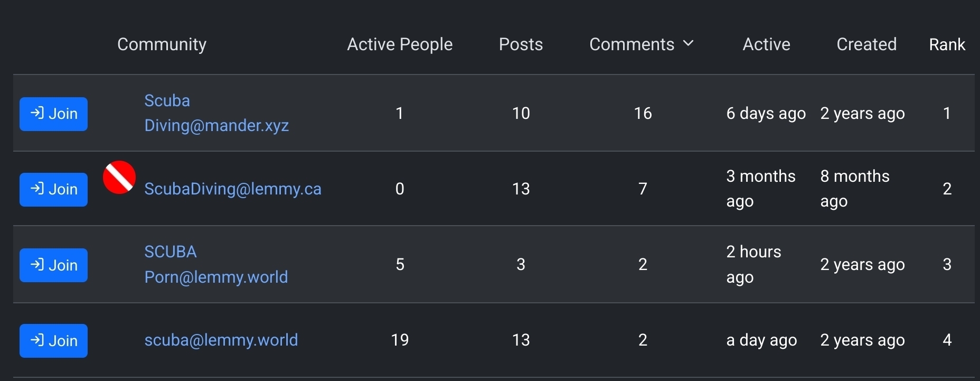Sort by the Comments column header

click(x=632, y=44)
